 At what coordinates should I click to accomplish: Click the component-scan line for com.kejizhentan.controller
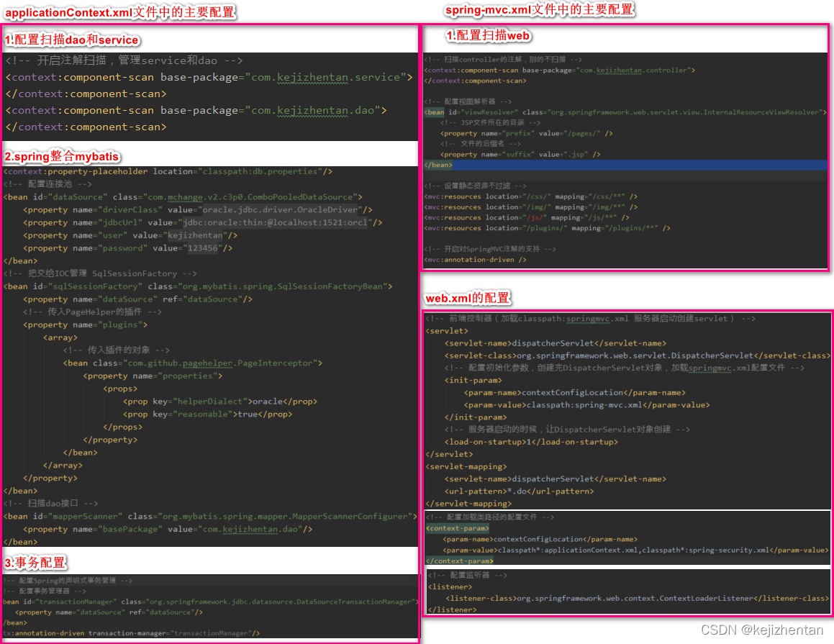tap(560, 70)
